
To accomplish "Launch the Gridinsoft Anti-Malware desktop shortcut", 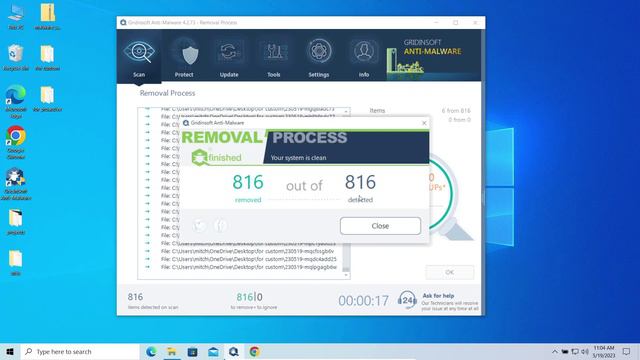I will coord(16,184).
